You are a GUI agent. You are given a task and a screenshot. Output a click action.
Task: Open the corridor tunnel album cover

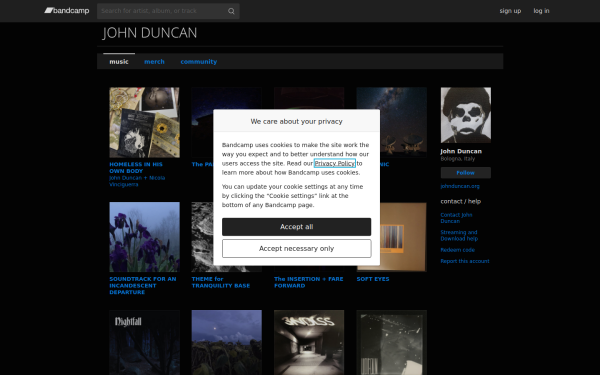click(x=309, y=342)
